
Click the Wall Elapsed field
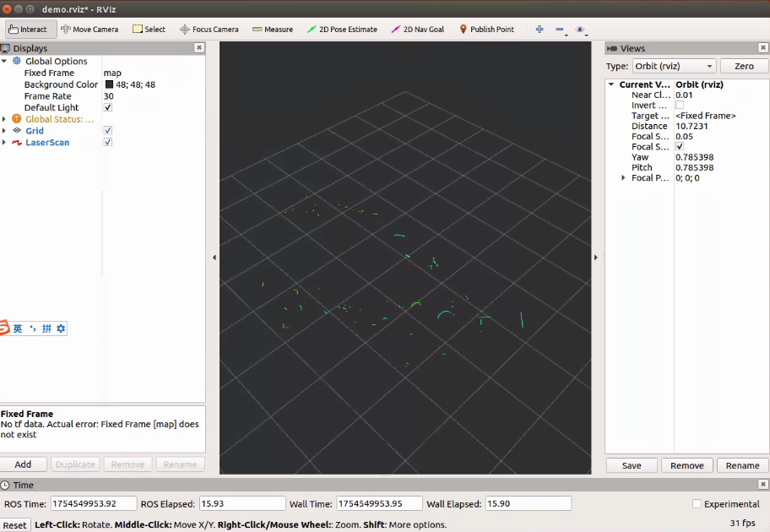(x=529, y=503)
